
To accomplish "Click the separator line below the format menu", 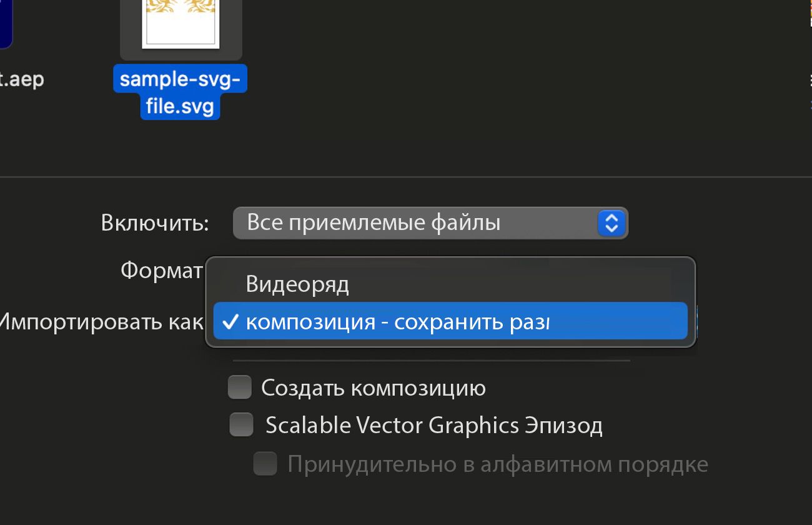I will [431, 361].
